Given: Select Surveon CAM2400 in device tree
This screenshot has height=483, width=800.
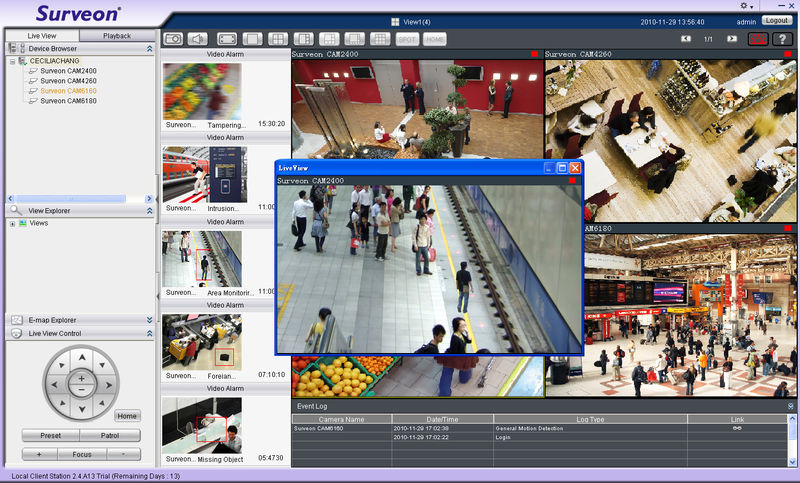Looking at the screenshot, I should pos(68,71).
